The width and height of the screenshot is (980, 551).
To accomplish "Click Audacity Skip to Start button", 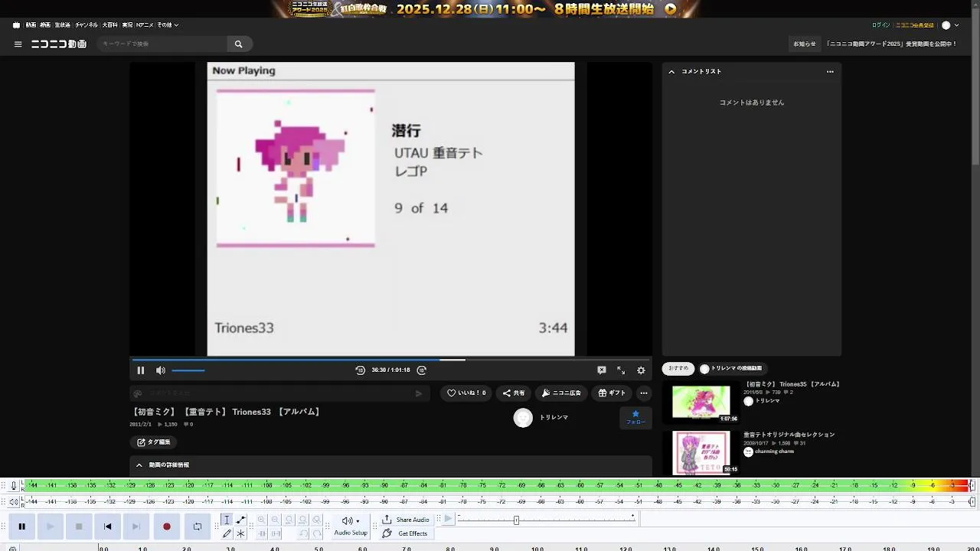I will [108, 527].
